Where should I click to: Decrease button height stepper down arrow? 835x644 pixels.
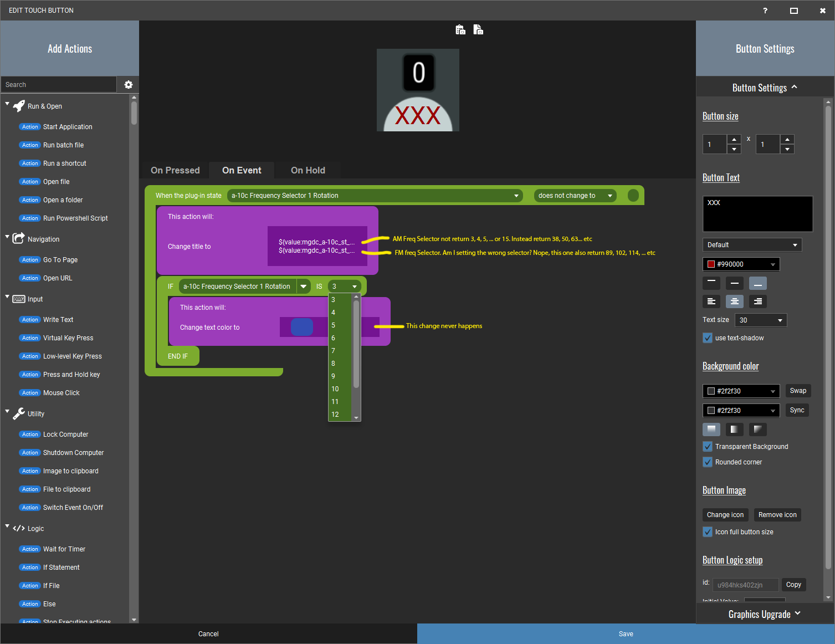pyautogui.click(x=787, y=149)
